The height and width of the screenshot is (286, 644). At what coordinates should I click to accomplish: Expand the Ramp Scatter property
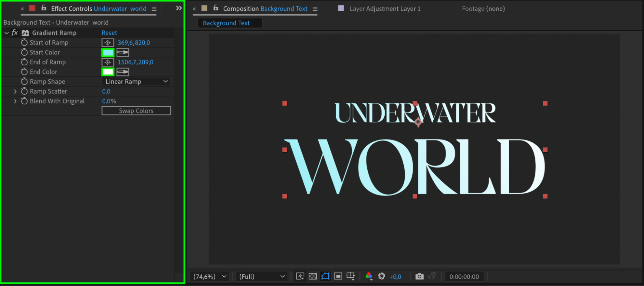[x=15, y=91]
